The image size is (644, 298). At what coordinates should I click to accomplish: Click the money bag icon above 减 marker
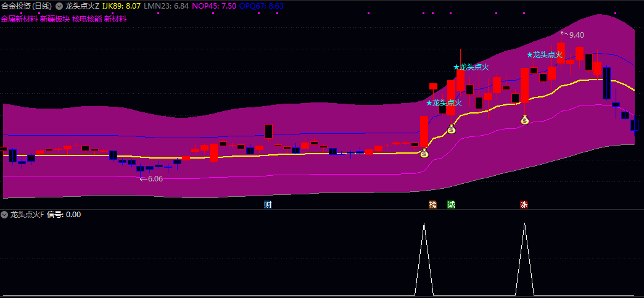[452, 129]
